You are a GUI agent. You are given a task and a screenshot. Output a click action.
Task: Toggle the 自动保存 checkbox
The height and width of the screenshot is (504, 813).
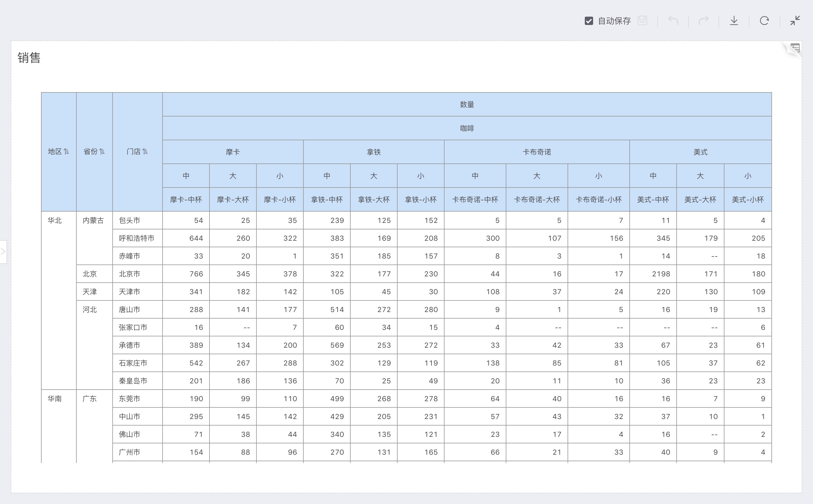589,21
